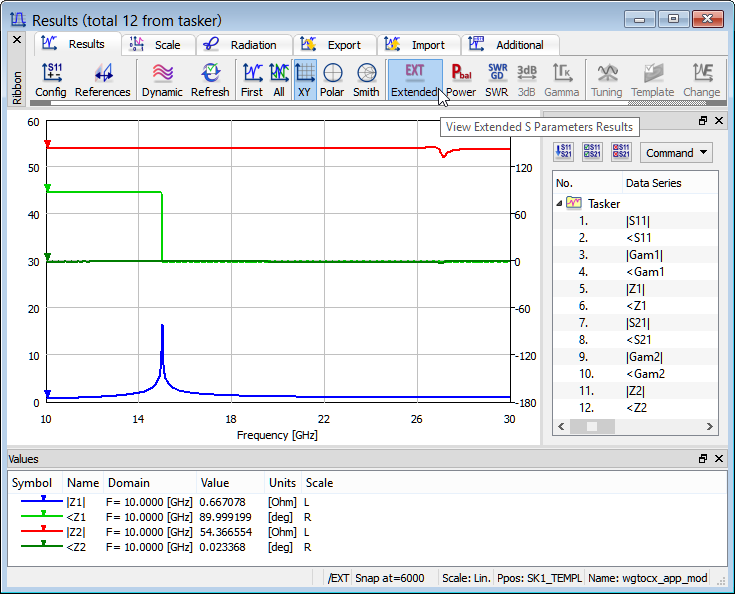The image size is (735, 594).
Task: View the SWR results
Action: click(497, 79)
